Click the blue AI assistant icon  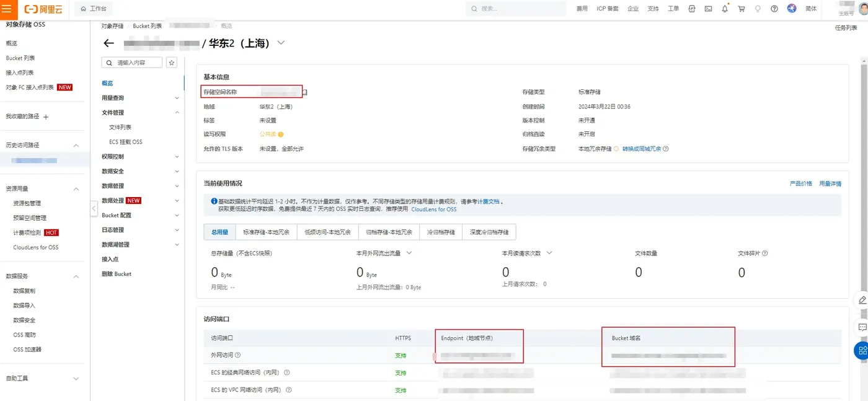click(792, 9)
